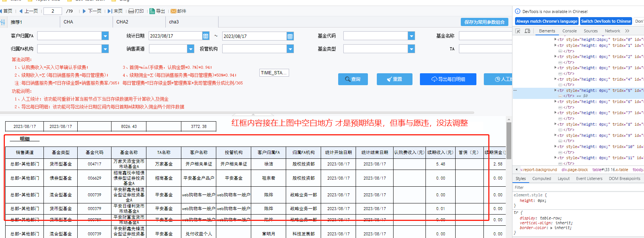Click the 打印 print icon
This screenshot has height=238, width=644.
point(131,11)
